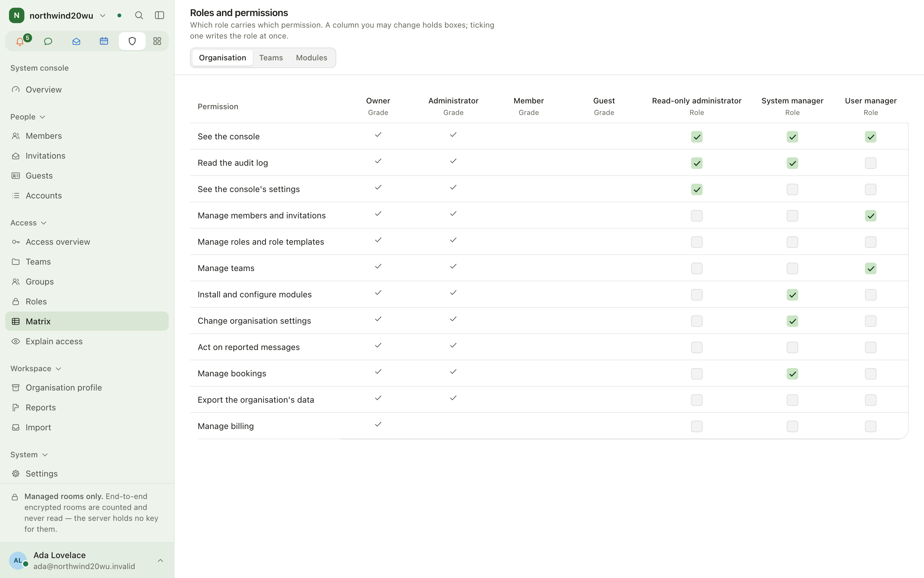This screenshot has width=924, height=578.
Task: Click the search magnifier icon
Action: (139, 15)
